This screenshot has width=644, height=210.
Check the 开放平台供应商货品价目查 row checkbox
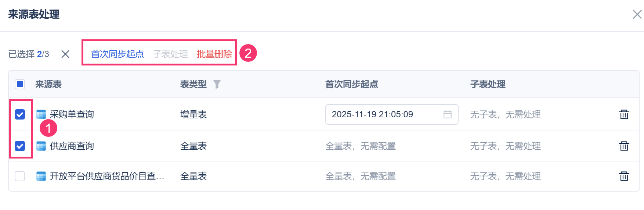click(20, 176)
